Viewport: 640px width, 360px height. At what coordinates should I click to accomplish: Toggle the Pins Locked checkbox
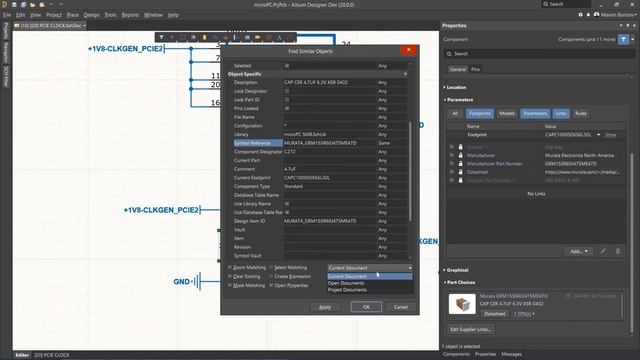pyautogui.click(x=287, y=108)
